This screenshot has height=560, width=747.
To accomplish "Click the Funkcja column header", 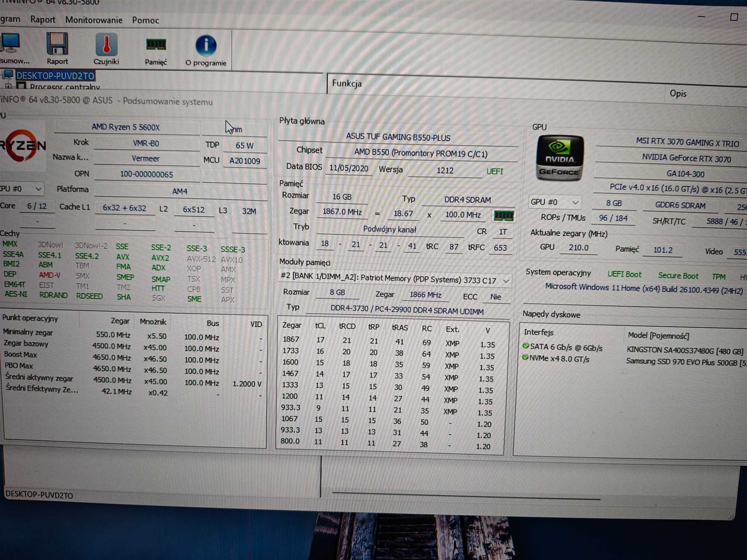I will pos(347,83).
